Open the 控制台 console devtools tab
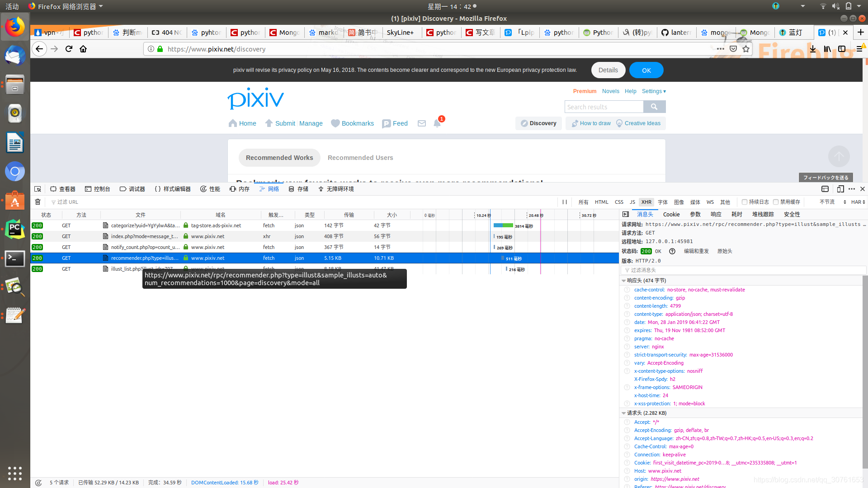868x488 pixels. [x=98, y=189]
